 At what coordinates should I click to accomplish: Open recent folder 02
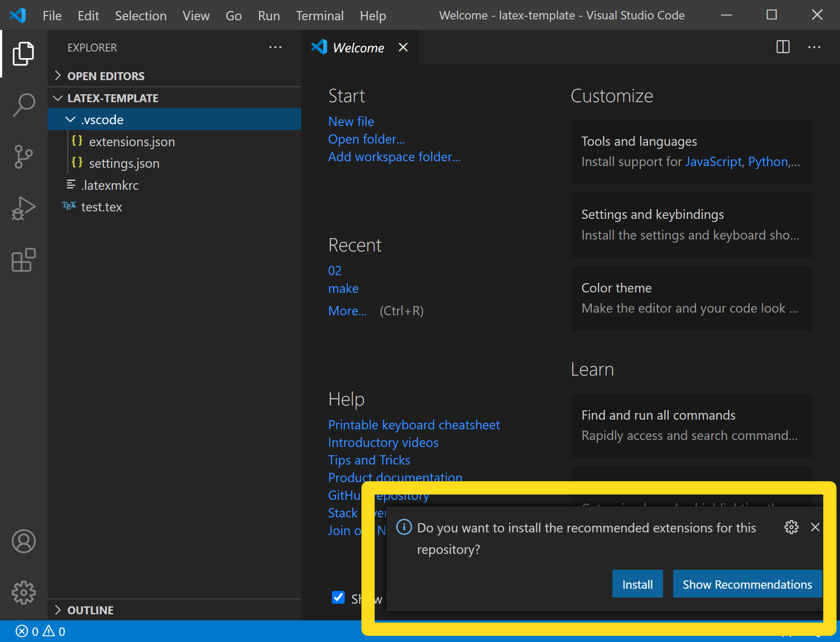pyautogui.click(x=335, y=270)
